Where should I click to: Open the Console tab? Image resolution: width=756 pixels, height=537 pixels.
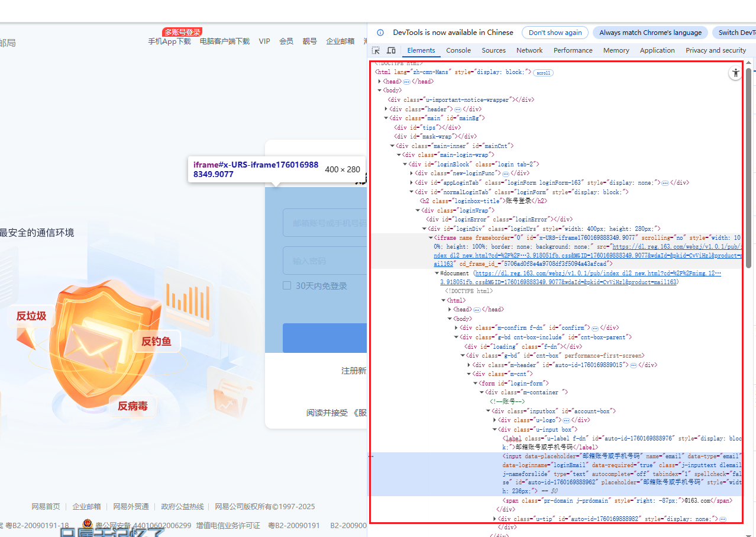coord(458,50)
